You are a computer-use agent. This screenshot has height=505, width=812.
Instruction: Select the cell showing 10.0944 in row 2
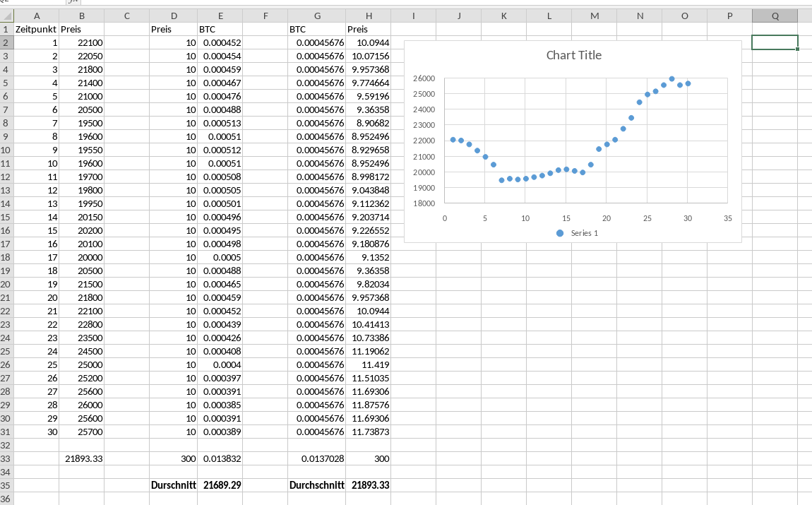(x=368, y=42)
